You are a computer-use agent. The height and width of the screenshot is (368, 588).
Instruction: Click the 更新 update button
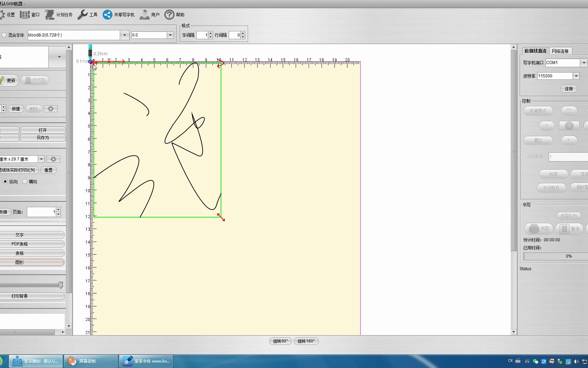pyautogui.click(x=9, y=80)
